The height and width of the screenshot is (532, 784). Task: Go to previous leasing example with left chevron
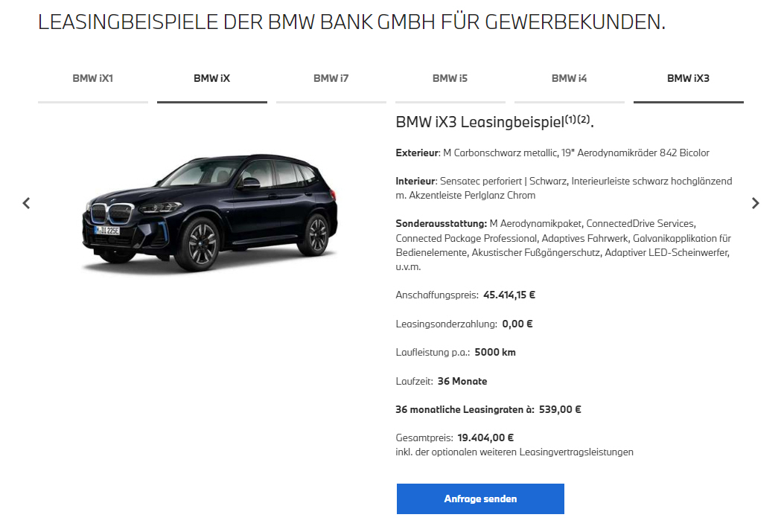point(27,203)
